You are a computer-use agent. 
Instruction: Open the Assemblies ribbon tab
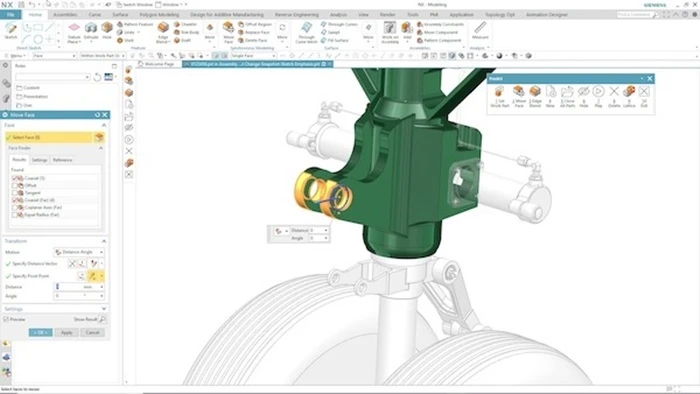(65, 15)
